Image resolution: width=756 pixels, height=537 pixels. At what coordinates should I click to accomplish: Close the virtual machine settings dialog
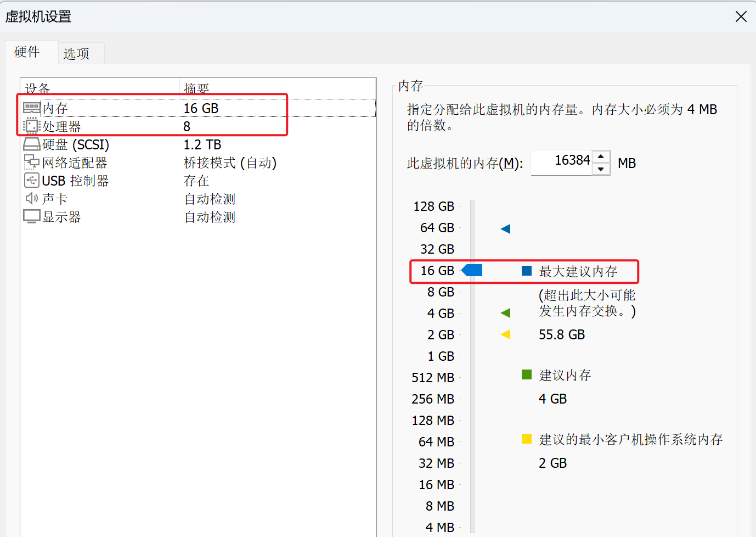pyautogui.click(x=741, y=16)
